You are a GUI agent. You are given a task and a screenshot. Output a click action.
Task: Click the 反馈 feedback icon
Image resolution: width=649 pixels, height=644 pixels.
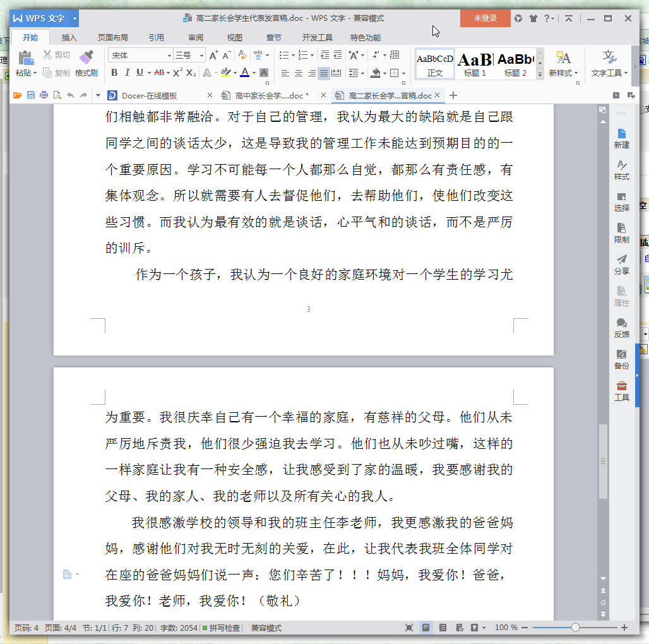[x=621, y=328]
